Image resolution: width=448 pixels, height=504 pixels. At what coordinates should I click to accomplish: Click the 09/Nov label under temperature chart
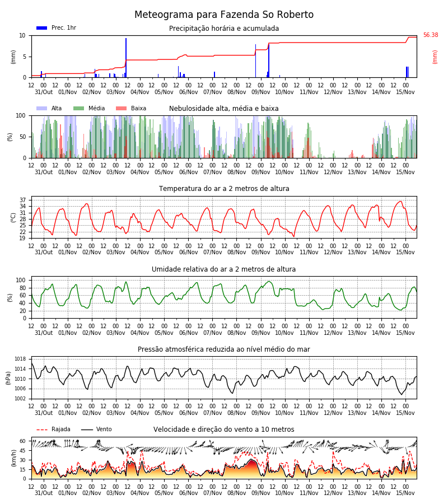pyautogui.click(x=260, y=253)
